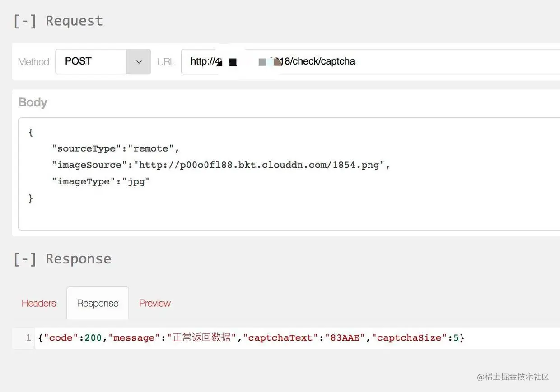
Task: Click the closing brace in Body
Action: click(31, 198)
